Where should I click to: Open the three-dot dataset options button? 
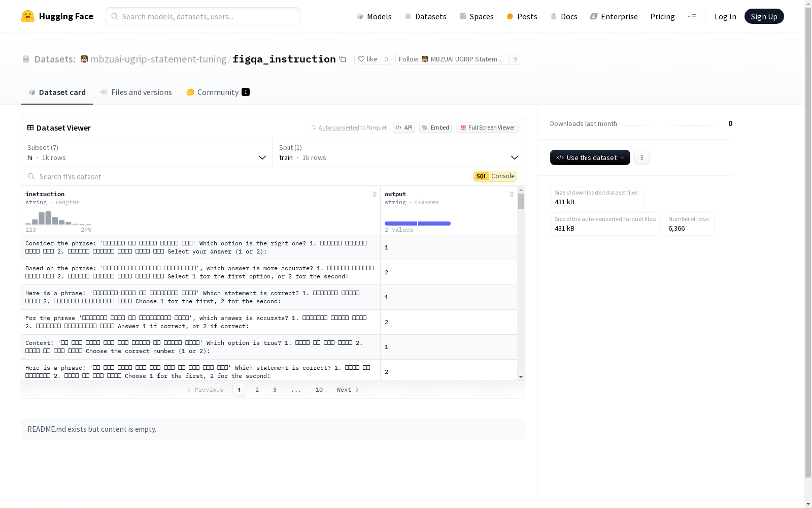(x=642, y=157)
